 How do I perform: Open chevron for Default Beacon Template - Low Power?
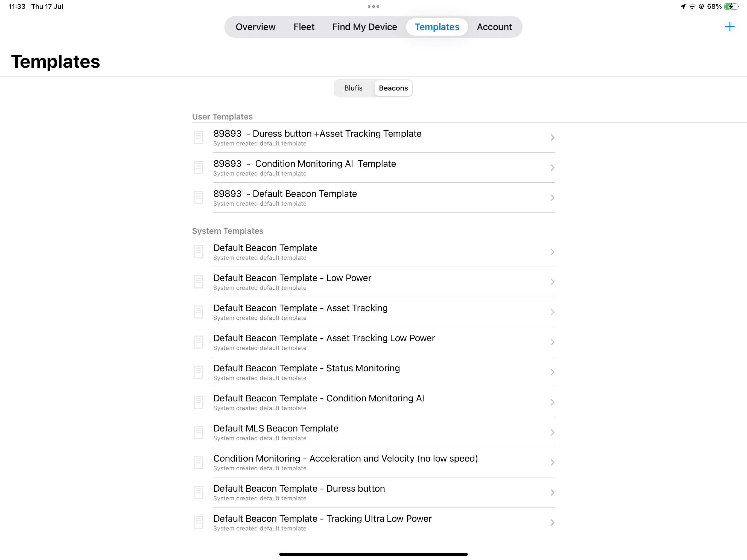pos(552,282)
